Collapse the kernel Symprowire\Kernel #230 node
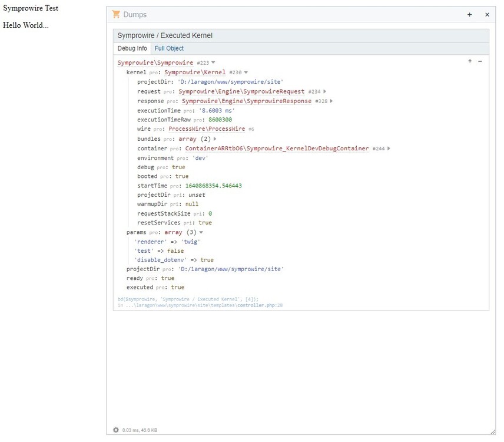Viewport: 504px width, 442px height. click(246, 72)
